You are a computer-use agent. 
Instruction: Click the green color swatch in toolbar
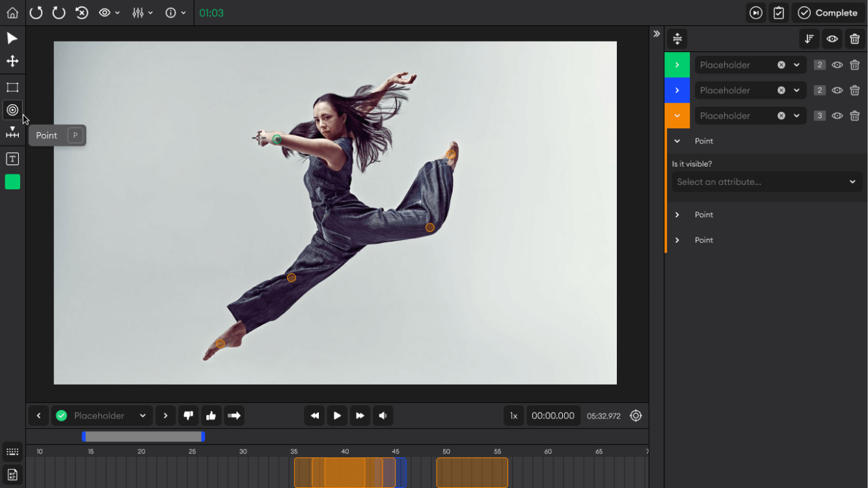tap(12, 182)
